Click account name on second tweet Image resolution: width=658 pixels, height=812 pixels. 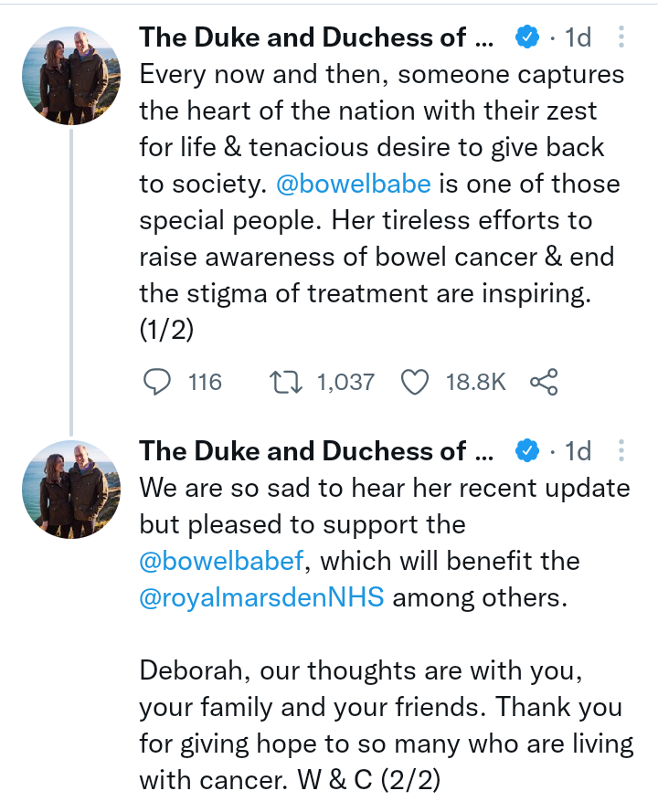[315, 450]
